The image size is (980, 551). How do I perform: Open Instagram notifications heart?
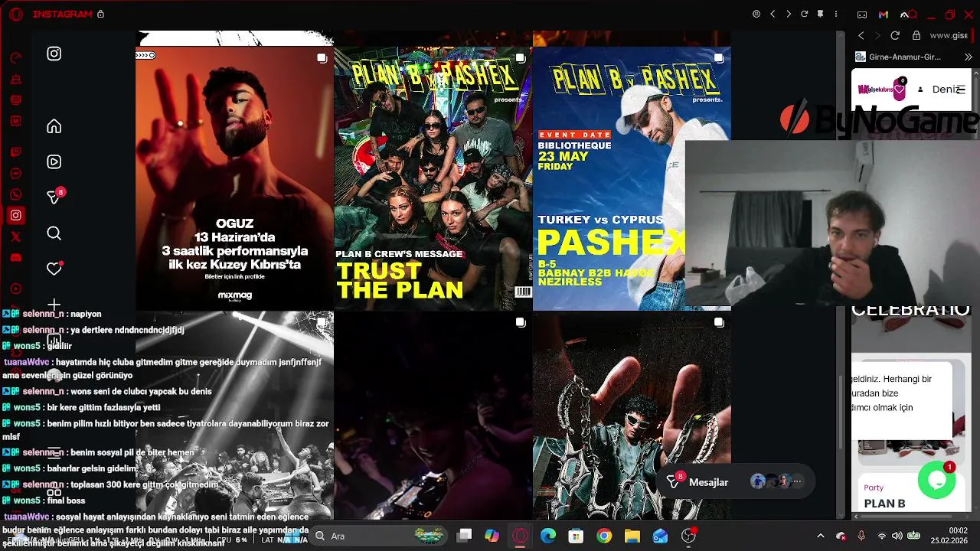(x=54, y=269)
